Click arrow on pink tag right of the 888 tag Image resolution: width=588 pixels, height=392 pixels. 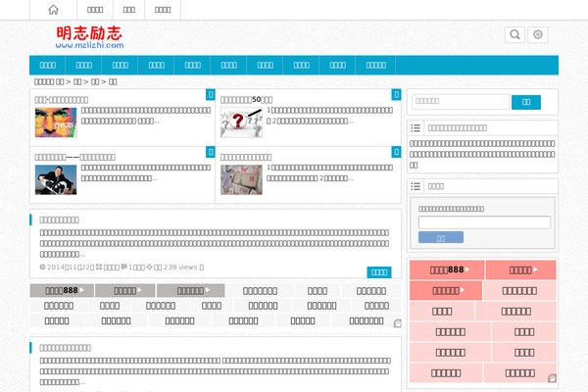(535, 269)
